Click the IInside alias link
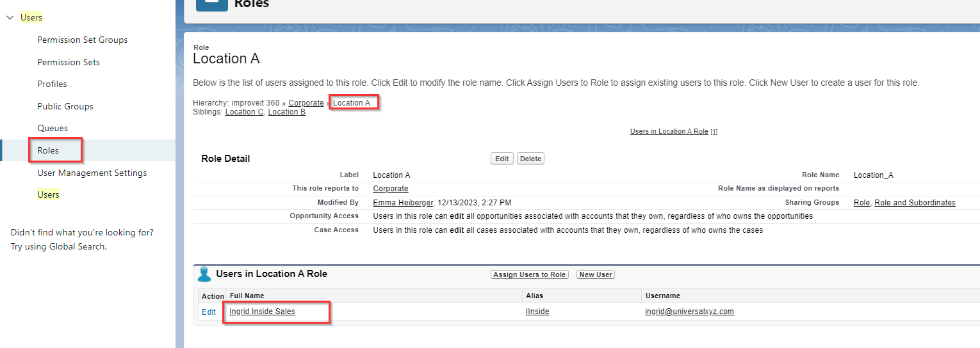 537,312
